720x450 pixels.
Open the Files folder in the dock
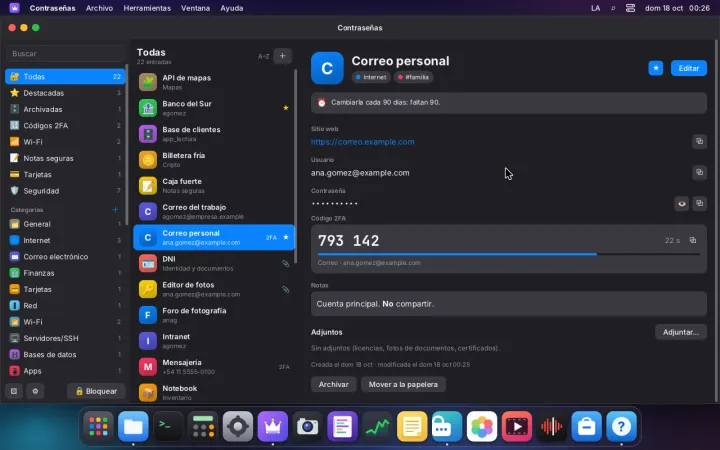[x=133, y=426]
